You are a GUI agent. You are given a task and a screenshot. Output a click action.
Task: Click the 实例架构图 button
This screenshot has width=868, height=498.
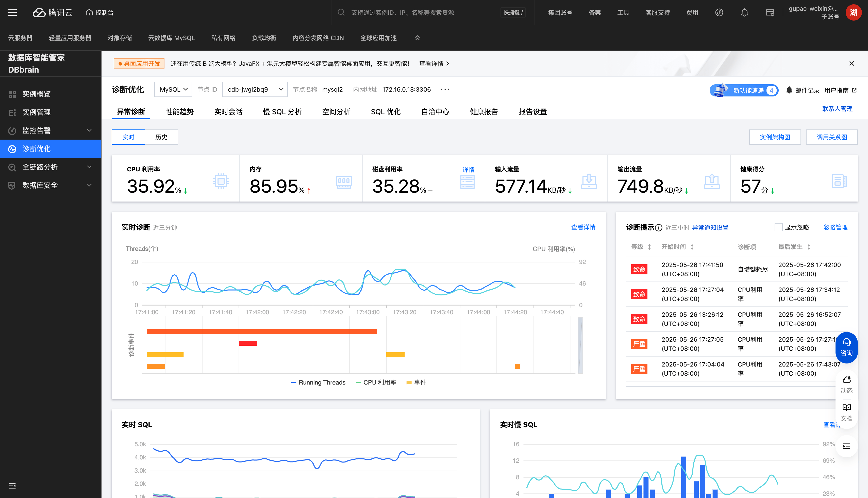(x=775, y=137)
